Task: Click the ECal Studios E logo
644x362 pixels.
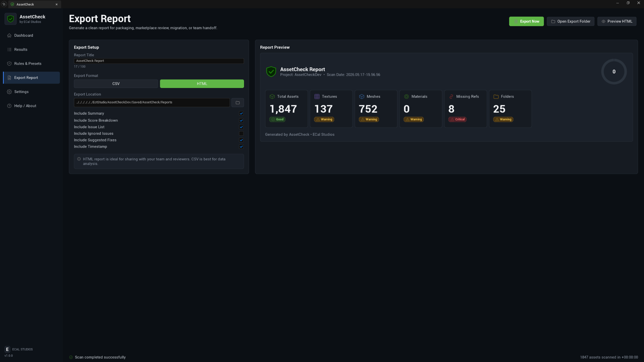Action: [x=7, y=349]
